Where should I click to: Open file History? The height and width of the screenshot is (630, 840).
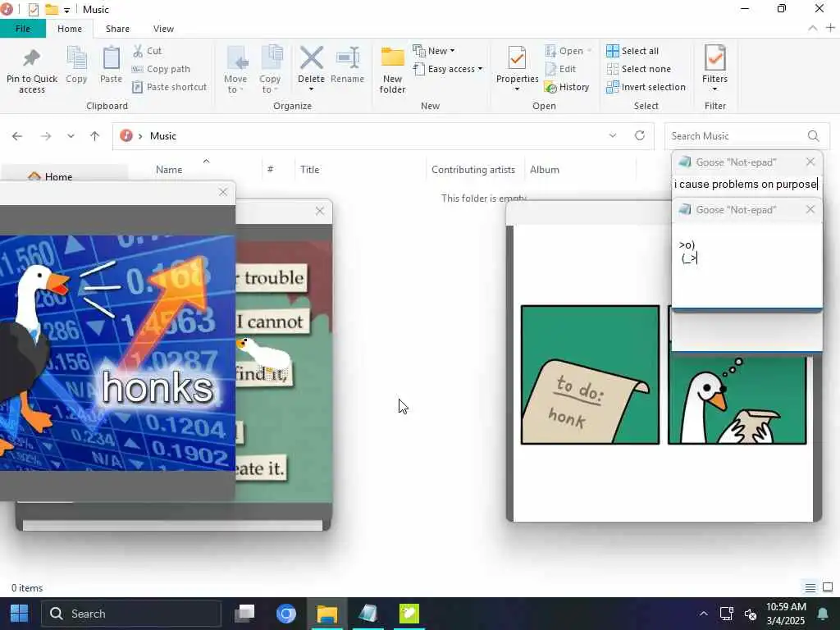pyautogui.click(x=567, y=87)
